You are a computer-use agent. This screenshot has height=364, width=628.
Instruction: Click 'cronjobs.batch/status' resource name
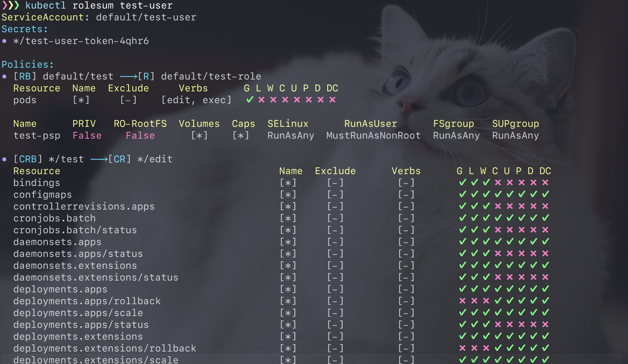pyautogui.click(x=75, y=230)
